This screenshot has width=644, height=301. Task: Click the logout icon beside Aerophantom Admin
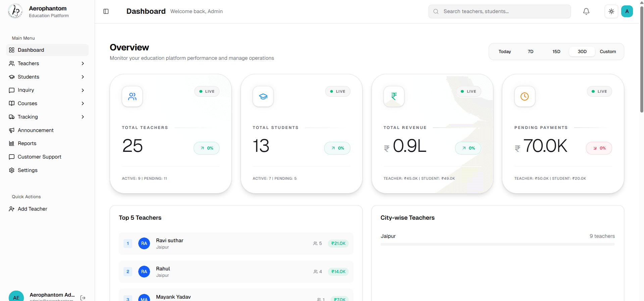pos(83,298)
